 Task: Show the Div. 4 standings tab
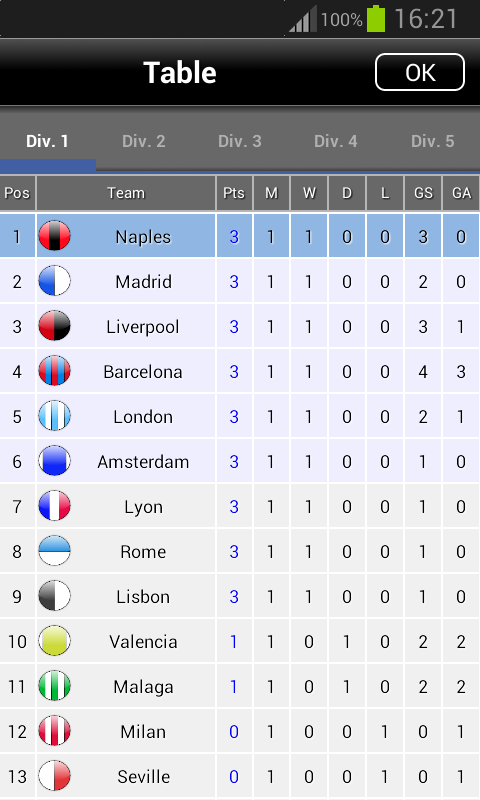pos(336,141)
